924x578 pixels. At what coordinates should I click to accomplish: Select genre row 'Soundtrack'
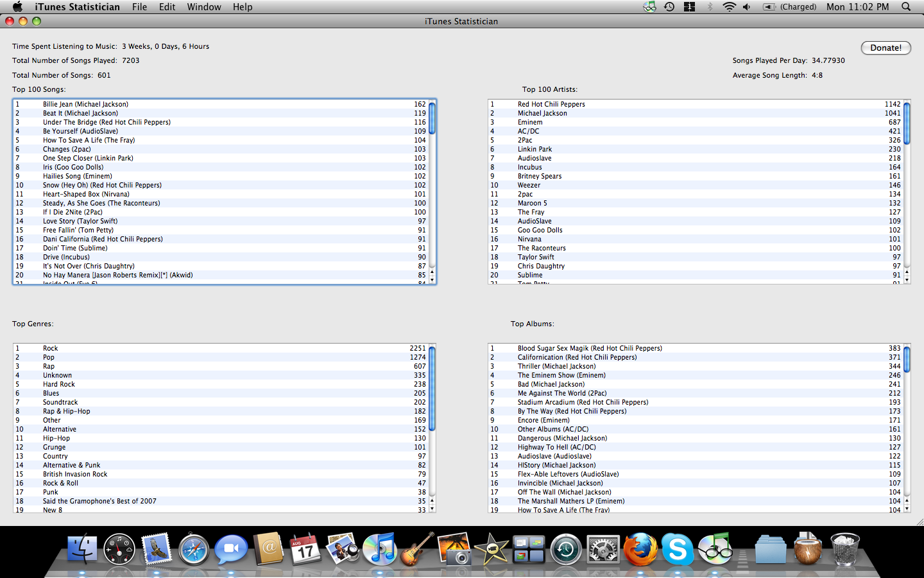click(221, 402)
